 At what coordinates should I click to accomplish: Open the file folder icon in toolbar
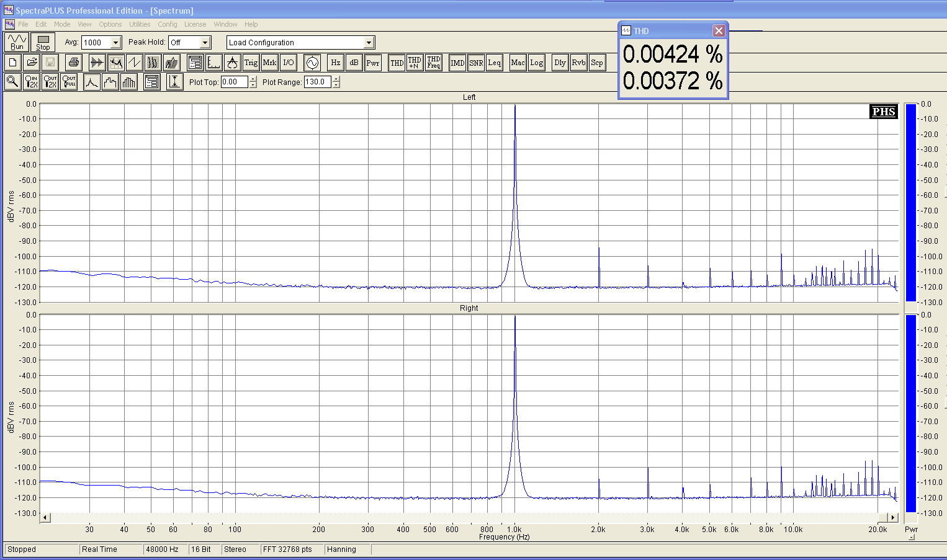point(32,63)
